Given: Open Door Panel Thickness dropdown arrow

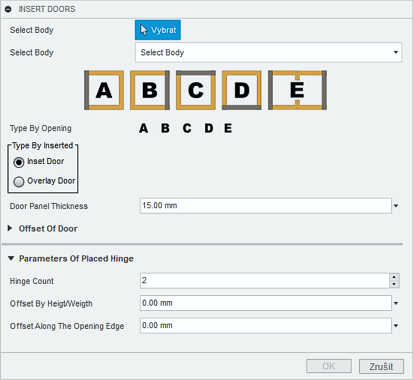Looking at the screenshot, I should tap(396, 206).
